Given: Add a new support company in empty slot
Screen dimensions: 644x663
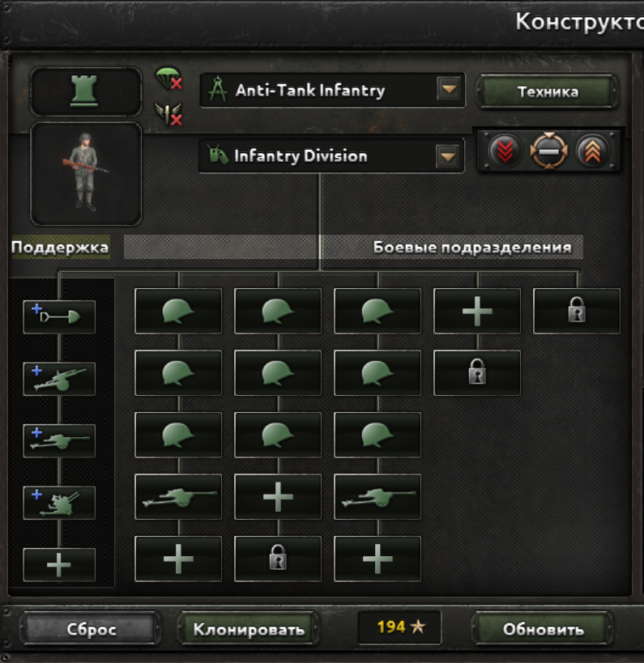Looking at the screenshot, I should [59, 565].
